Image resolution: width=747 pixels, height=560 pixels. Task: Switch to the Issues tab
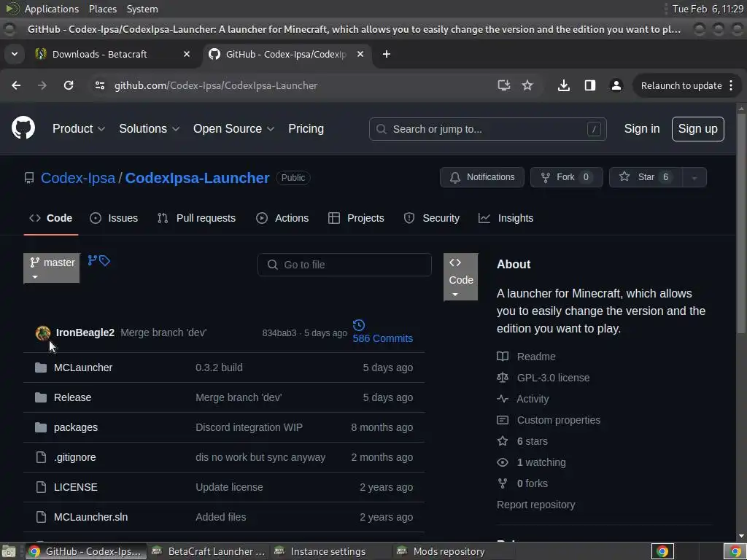pos(114,218)
